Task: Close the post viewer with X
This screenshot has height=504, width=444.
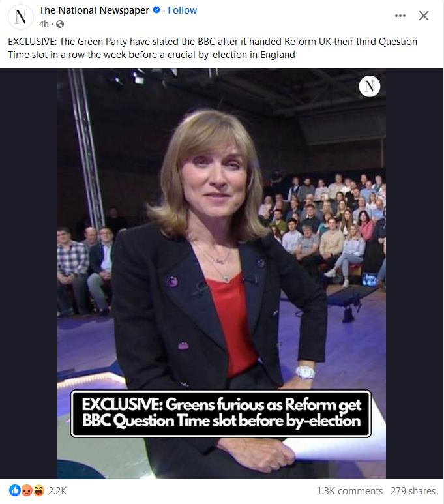Action: (x=423, y=16)
